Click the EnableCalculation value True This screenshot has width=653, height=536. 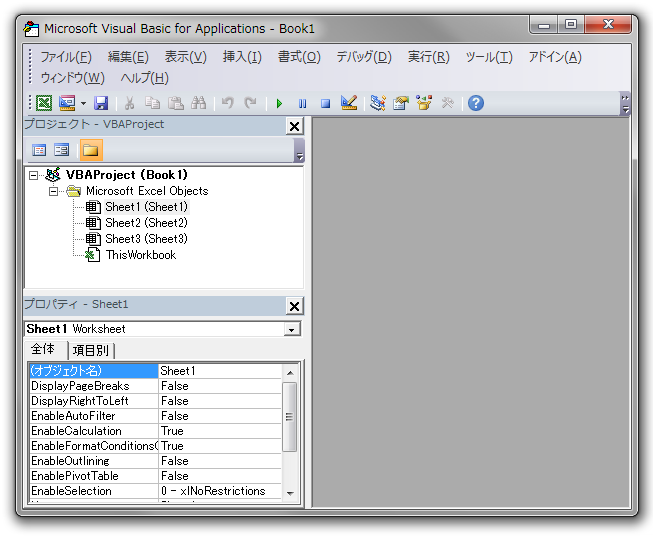pos(220,431)
